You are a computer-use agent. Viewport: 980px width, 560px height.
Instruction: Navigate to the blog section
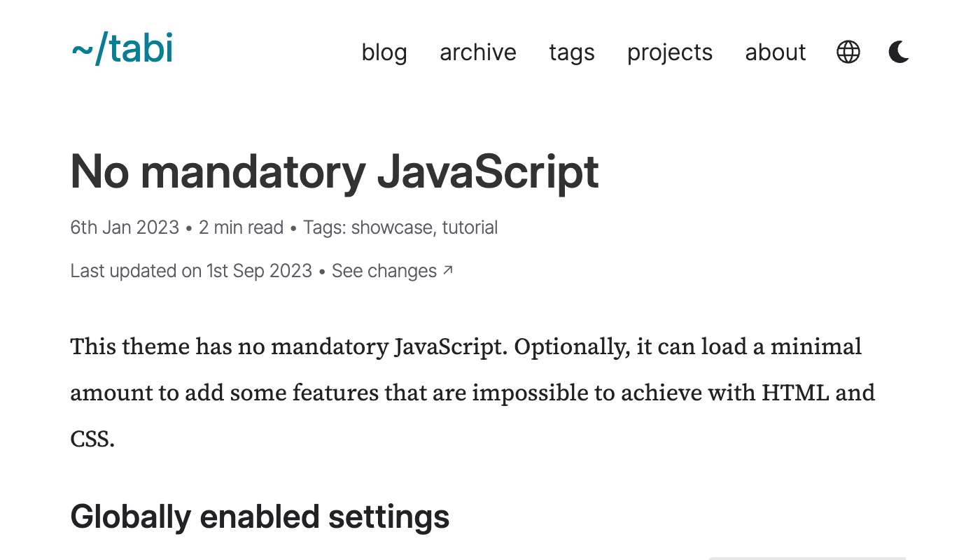384,52
